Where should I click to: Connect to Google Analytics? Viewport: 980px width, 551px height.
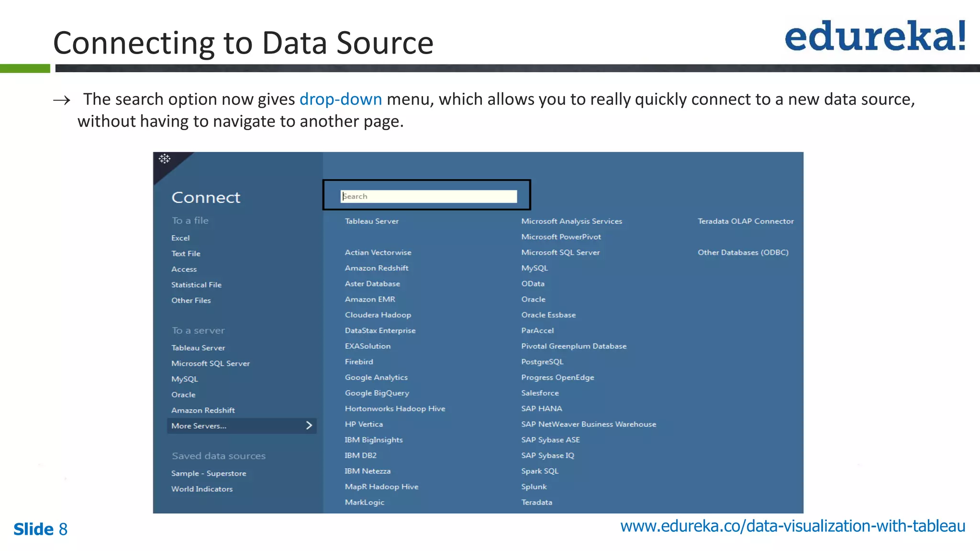point(376,377)
